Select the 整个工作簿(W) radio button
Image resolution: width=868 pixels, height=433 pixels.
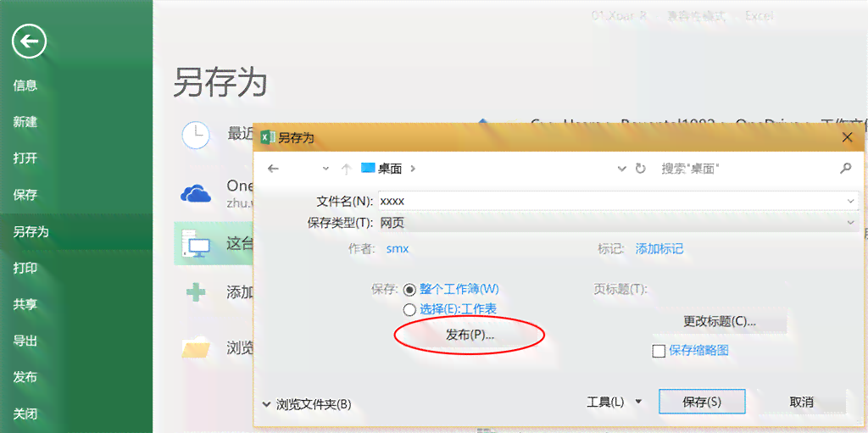pos(409,289)
